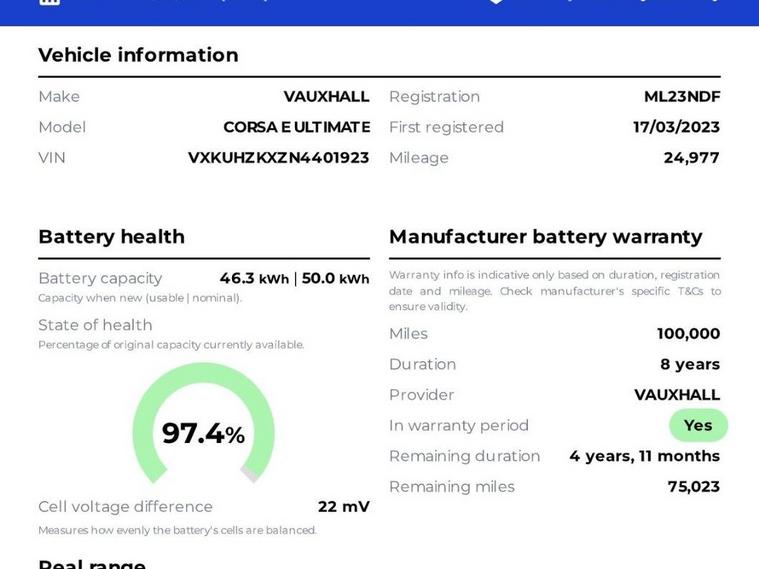This screenshot has height=569, width=759.
Task: Click the first registered date 17/03/2023
Action: [x=676, y=127]
